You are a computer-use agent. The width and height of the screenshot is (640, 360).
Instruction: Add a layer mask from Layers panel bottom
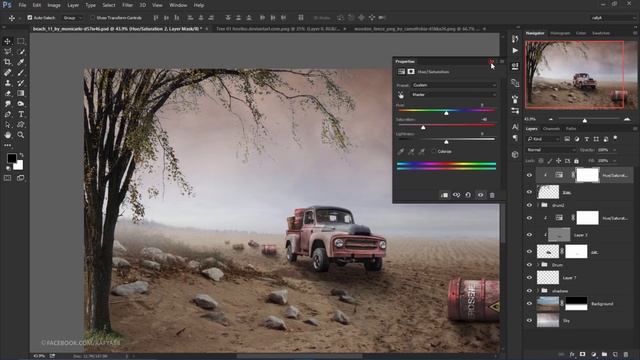582,354
